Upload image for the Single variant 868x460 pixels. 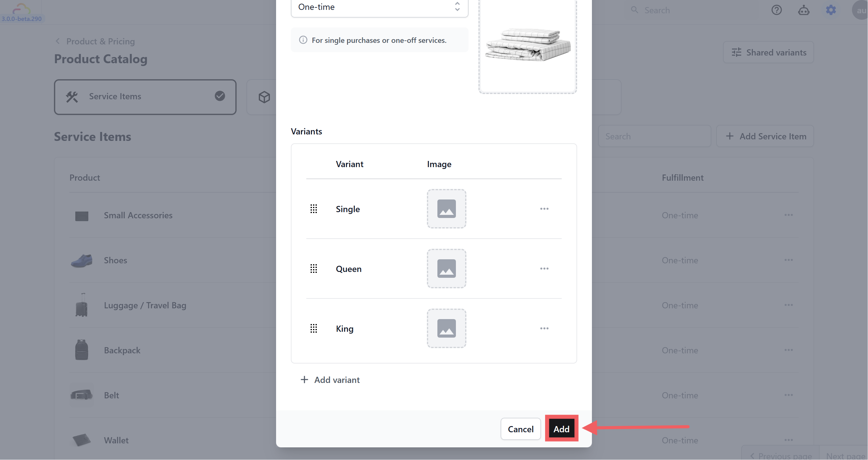click(x=446, y=209)
